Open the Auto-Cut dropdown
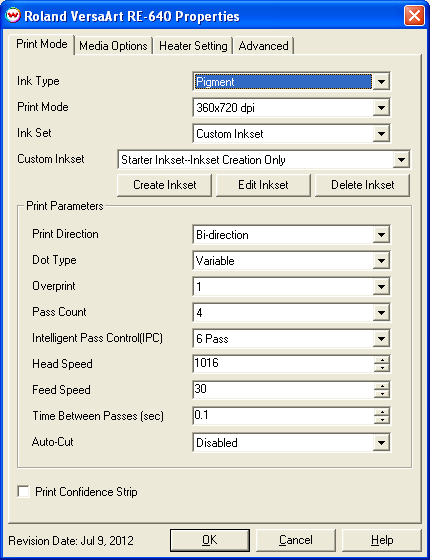The width and height of the screenshot is (430, 560). (x=381, y=442)
